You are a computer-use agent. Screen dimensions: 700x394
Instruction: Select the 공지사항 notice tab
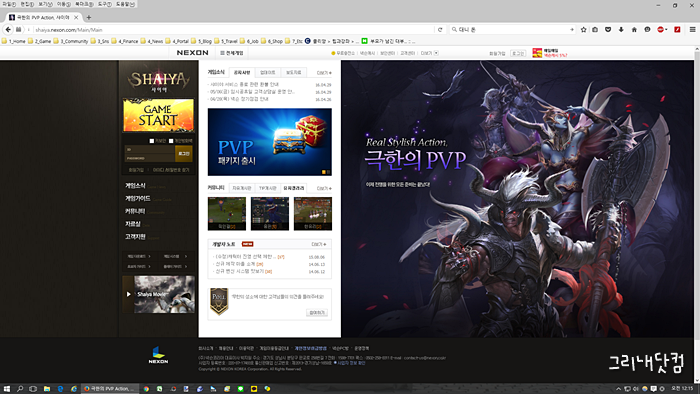point(242,72)
